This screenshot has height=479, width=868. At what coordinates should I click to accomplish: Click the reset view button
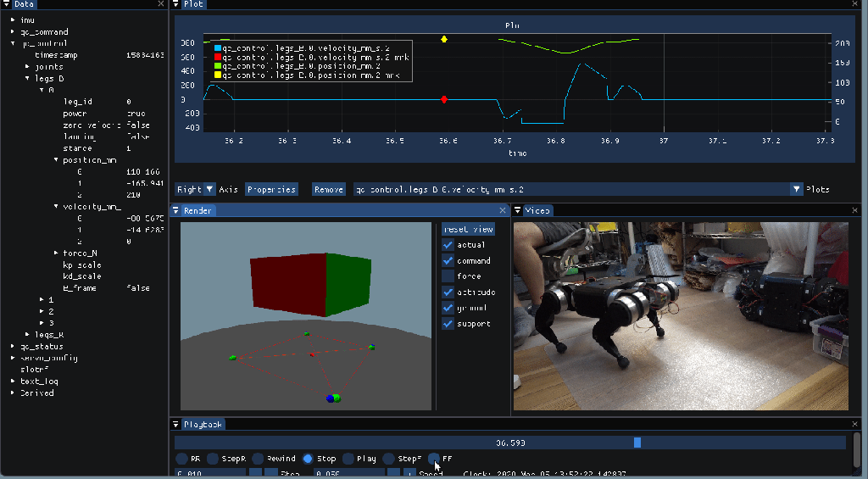[468, 229]
